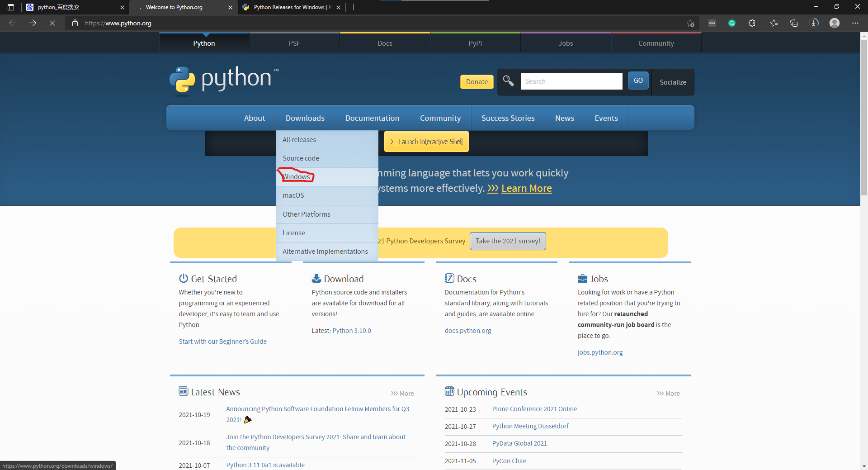Click the search magnifier icon

point(509,81)
